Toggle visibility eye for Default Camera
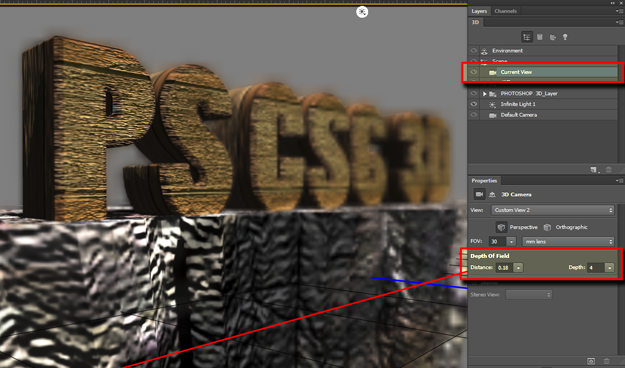625x368 pixels. (474, 115)
